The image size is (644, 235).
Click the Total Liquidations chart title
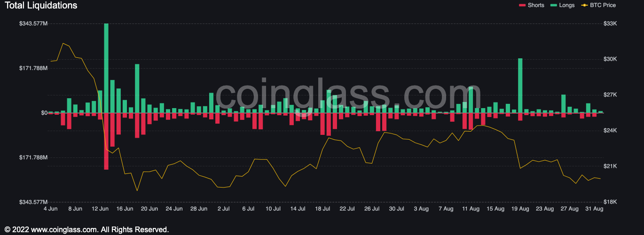pos(41,6)
